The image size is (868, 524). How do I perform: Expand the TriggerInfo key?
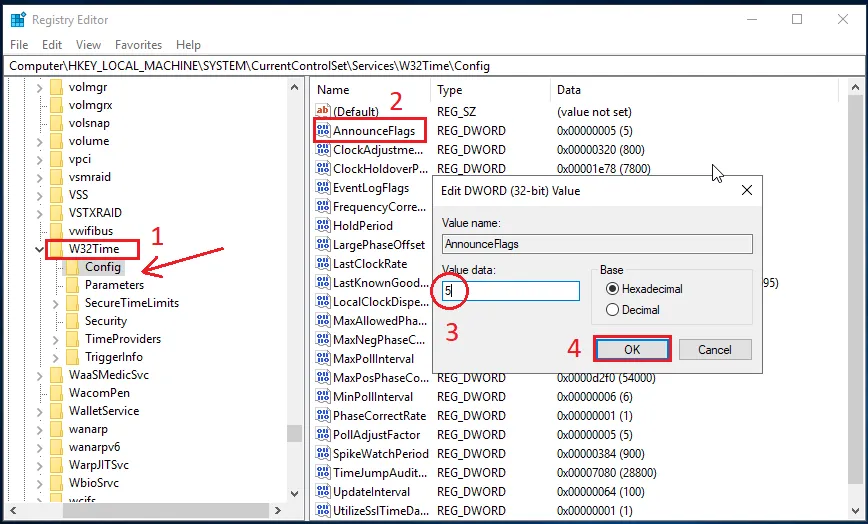55,357
